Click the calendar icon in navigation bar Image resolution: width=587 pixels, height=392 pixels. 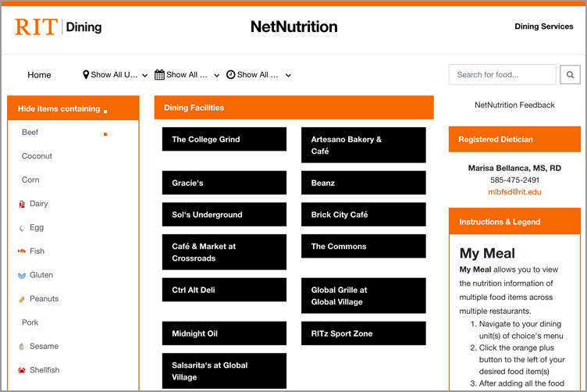coord(159,75)
